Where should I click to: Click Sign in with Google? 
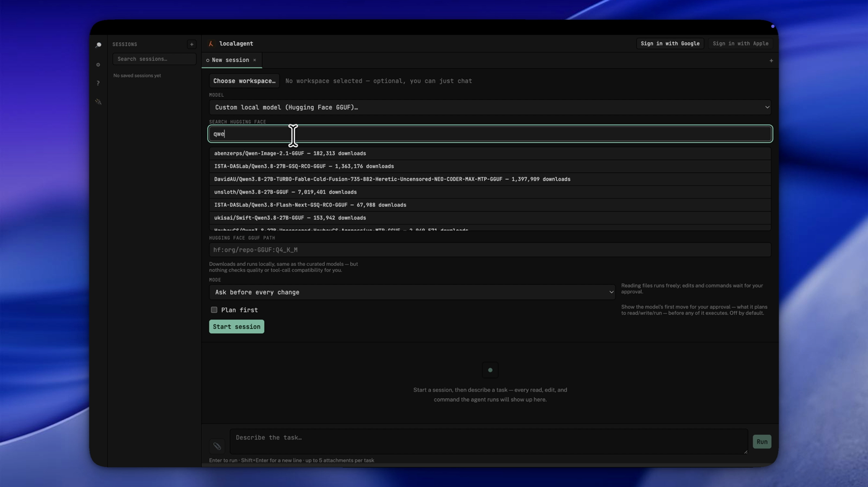pos(670,43)
